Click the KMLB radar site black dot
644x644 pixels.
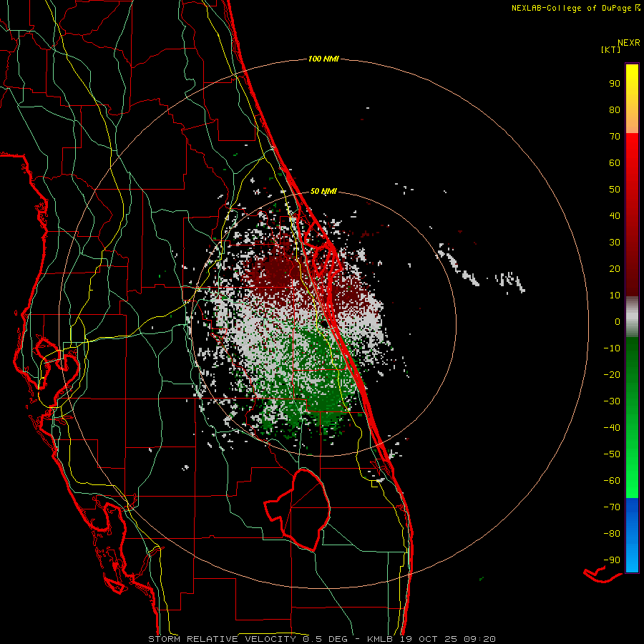324,324
